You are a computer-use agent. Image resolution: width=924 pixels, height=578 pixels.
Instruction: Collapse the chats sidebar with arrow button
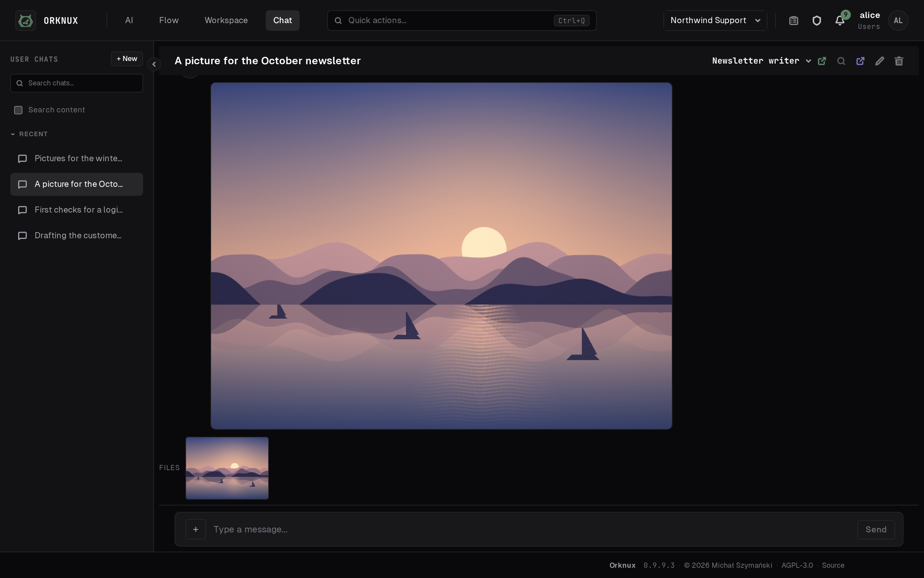(x=154, y=64)
